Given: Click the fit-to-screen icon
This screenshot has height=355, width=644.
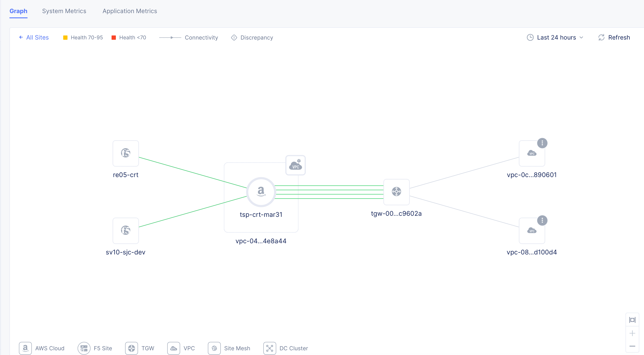Looking at the screenshot, I should (632, 320).
